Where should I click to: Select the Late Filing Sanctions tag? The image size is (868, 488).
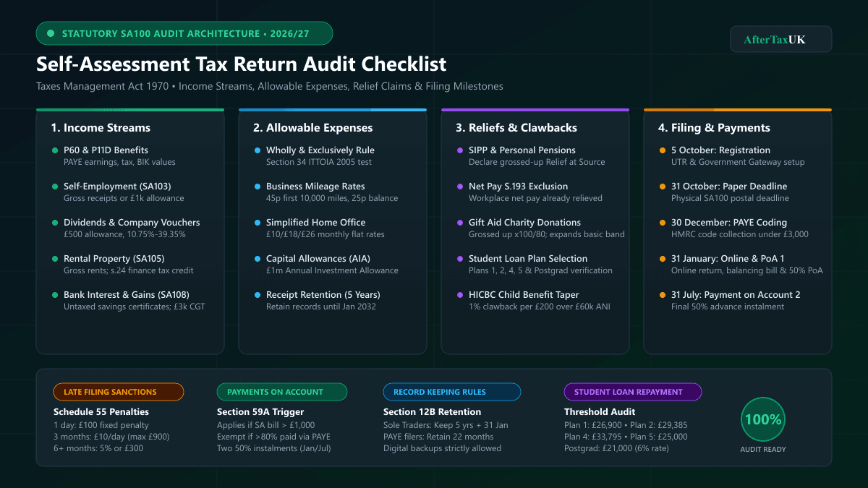pos(119,392)
